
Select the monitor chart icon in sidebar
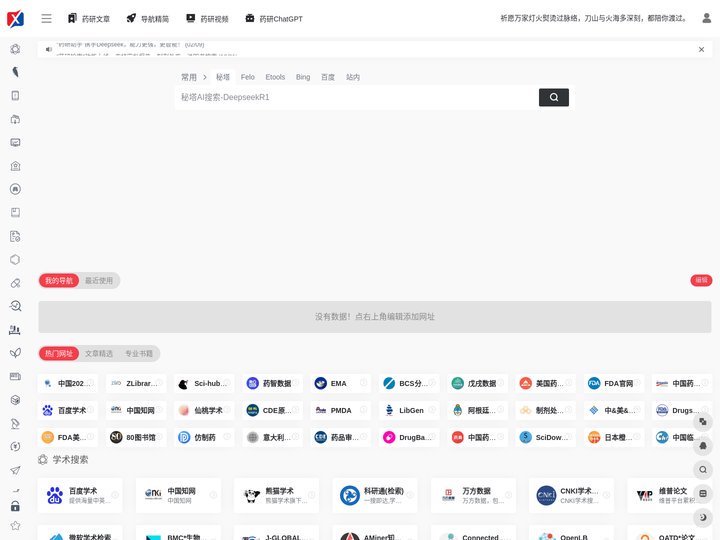coord(15,142)
